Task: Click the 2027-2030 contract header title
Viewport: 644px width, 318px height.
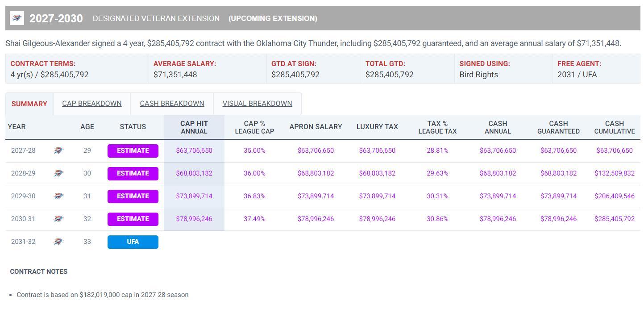Action: coord(56,19)
